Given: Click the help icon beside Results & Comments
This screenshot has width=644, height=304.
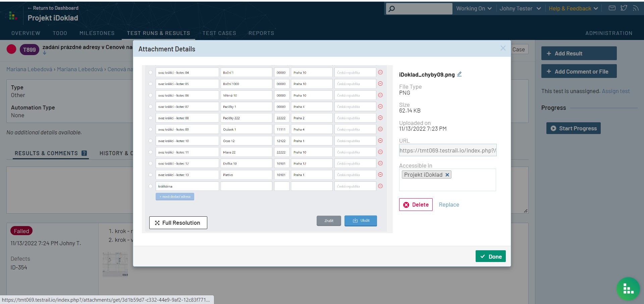Looking at the screenshot, I should tap(84, 153).
